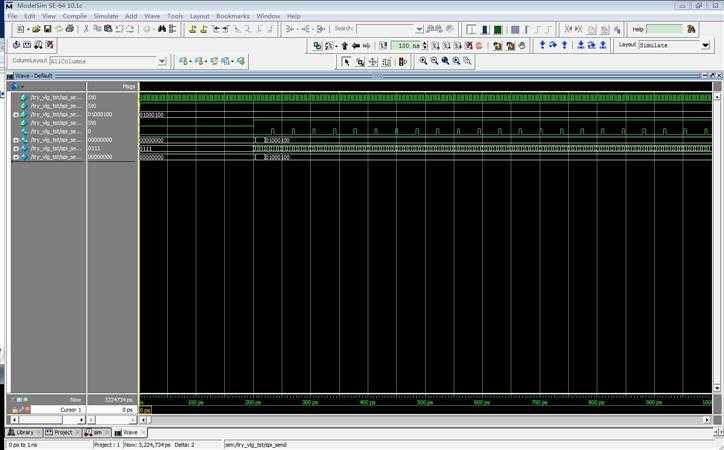Click the Save floppy disk icon
This screenshot has height=450, width=724.
tap(48, 29)
